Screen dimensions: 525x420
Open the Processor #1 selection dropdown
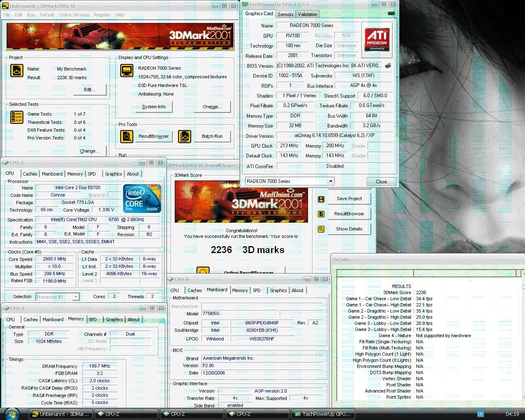point(76,297)
